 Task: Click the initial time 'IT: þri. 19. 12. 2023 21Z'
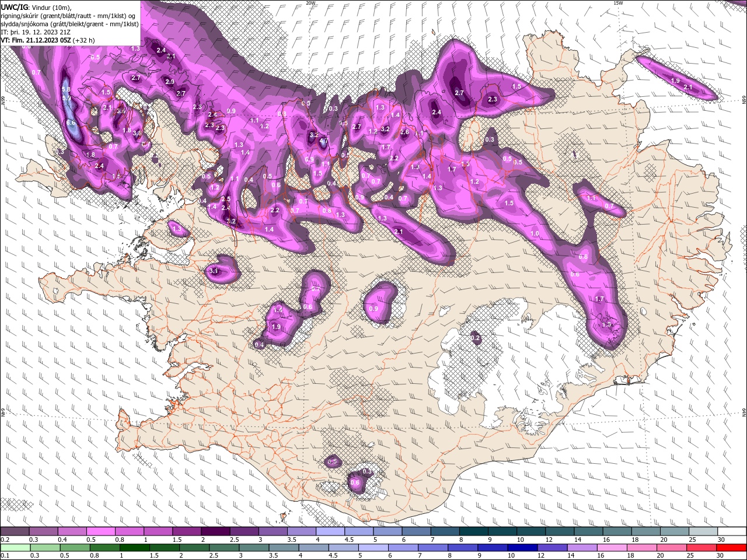36,32
